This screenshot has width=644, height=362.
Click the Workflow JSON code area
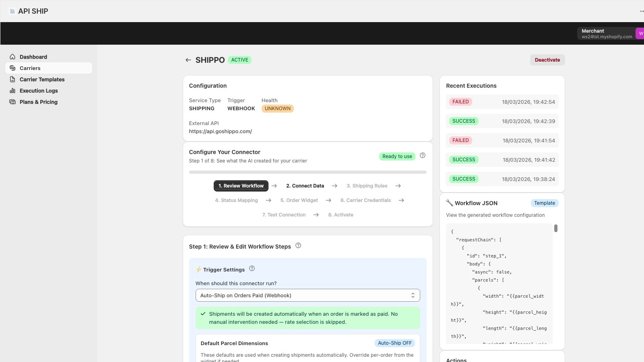pyautogui.click(x=499, y=284)
